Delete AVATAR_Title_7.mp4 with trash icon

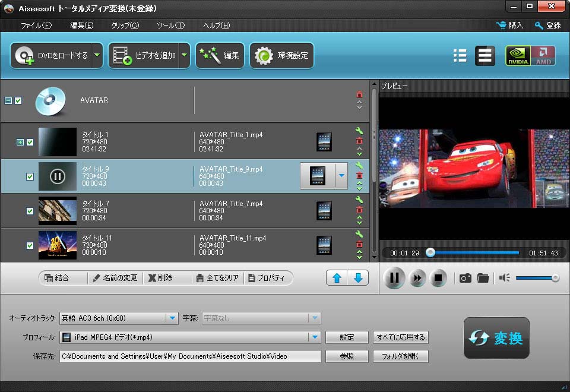pos(359,210)
